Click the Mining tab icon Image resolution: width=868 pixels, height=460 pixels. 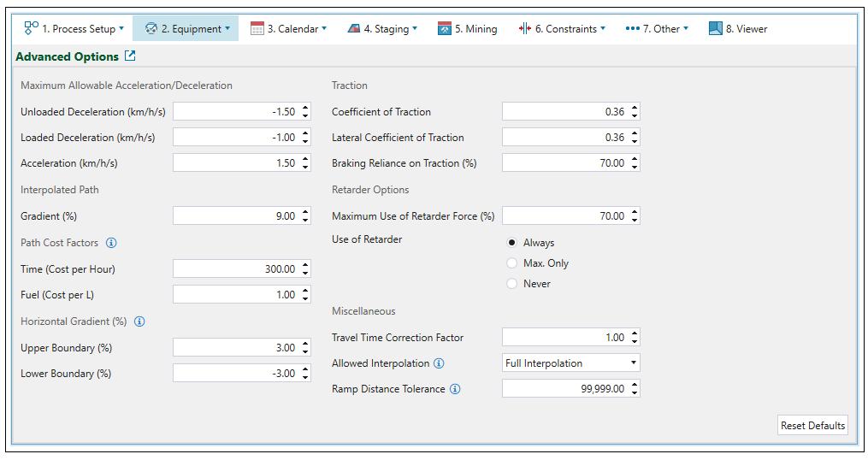tap(444, 28)
